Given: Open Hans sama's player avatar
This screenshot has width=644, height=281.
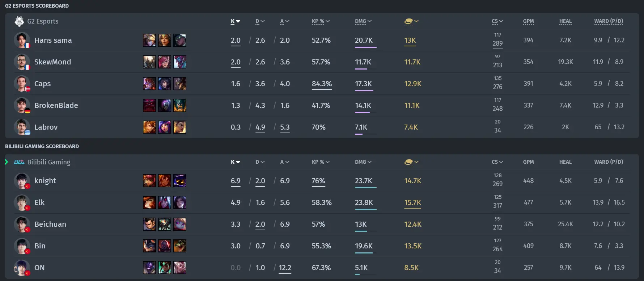Looking at the screenshot, I should pos(22,40).
